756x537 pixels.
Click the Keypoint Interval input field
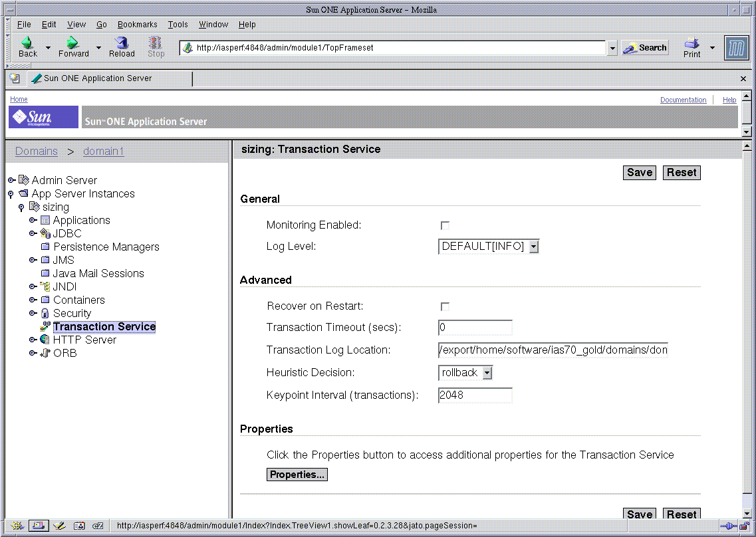coord(475,395)
